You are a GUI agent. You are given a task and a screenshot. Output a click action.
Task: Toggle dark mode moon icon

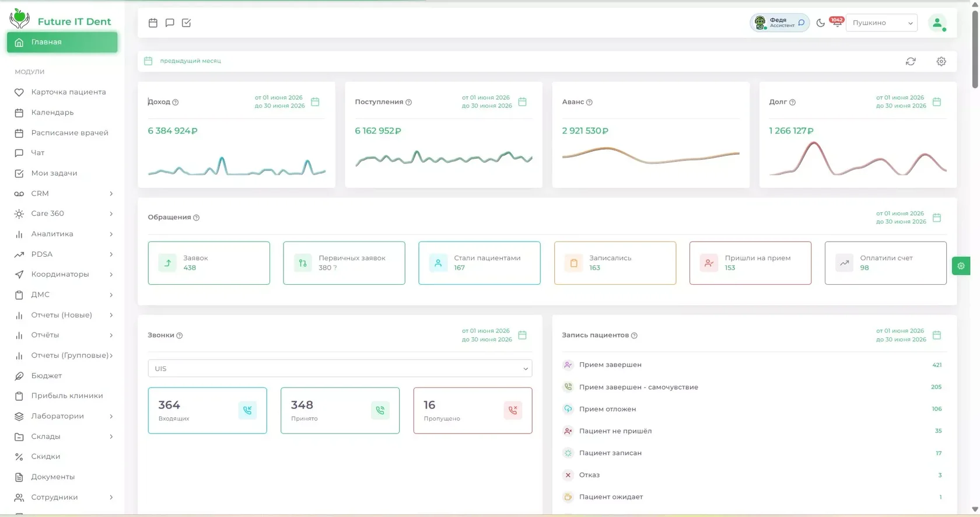pyautogui.click(x=820, y=23)
